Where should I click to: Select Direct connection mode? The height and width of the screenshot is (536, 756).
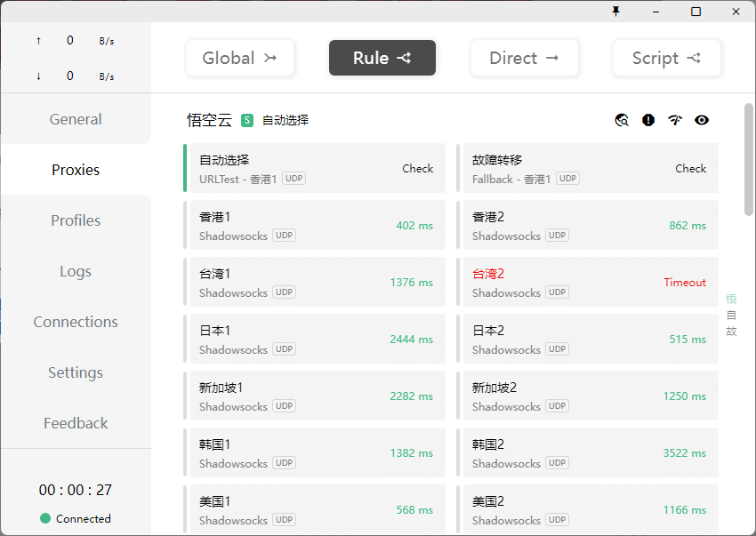tap(525, 58)
